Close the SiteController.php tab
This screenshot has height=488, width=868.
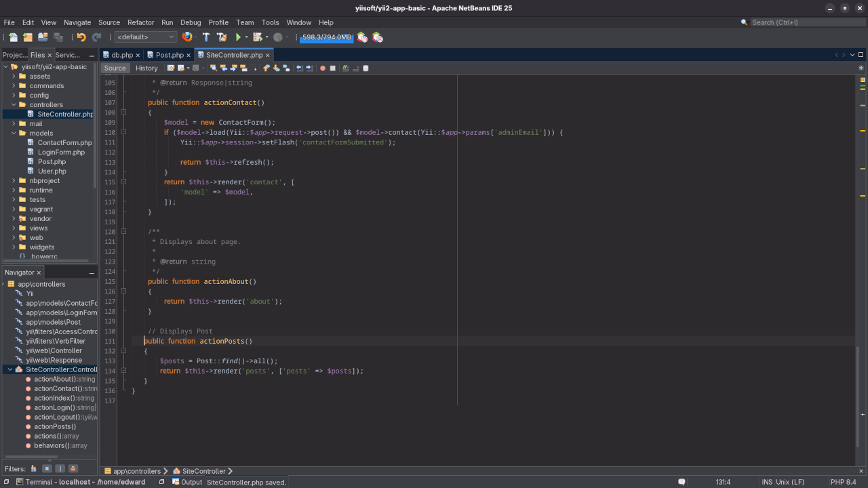(x=268, y=55)
